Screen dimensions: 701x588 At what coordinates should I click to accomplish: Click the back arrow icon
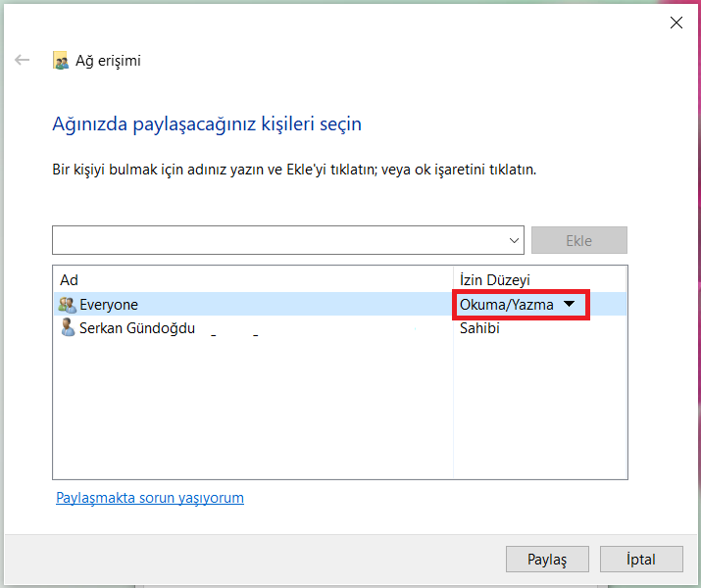coord(22,60)
